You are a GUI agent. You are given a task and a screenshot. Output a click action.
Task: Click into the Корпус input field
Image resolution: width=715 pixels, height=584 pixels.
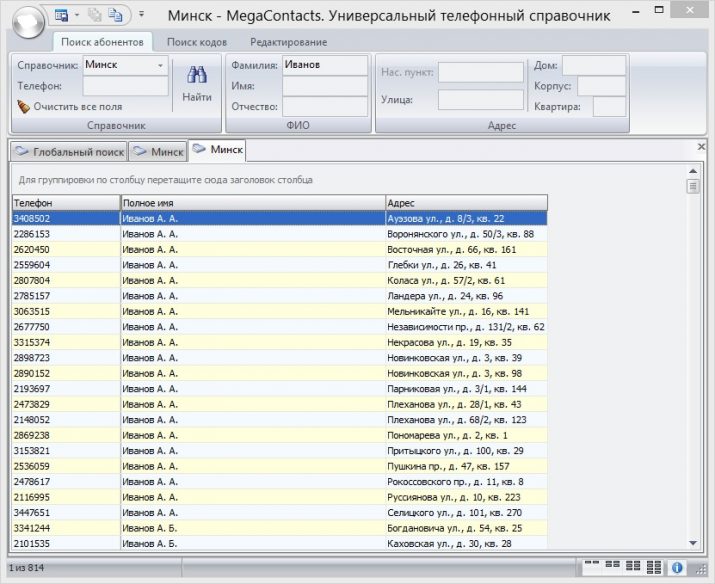601,86
